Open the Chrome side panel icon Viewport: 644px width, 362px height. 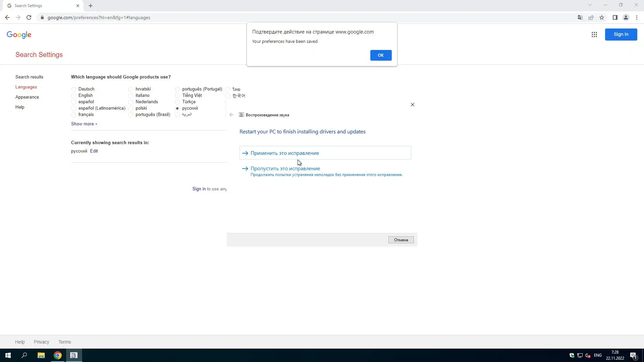point(615,17)
